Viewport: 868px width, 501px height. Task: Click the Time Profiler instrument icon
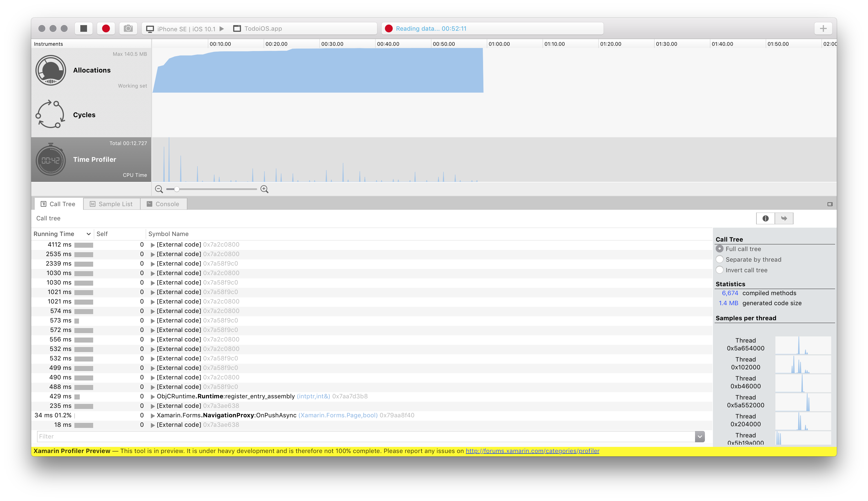click(51, 159)
